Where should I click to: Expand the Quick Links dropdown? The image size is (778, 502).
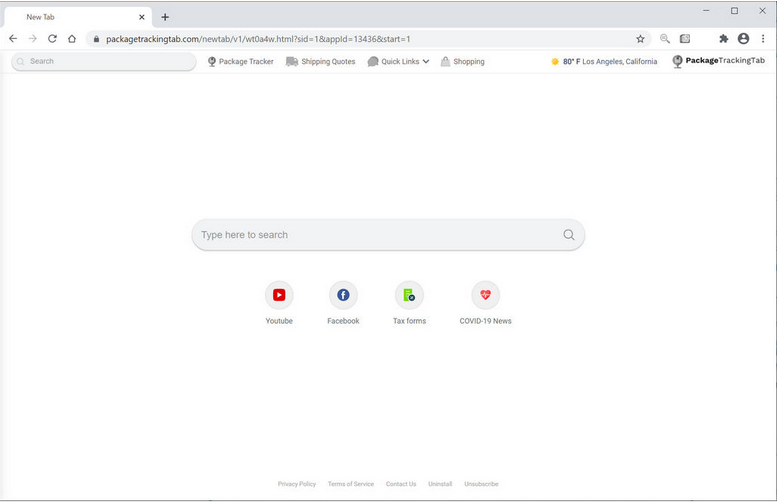(x=399, y=62)
